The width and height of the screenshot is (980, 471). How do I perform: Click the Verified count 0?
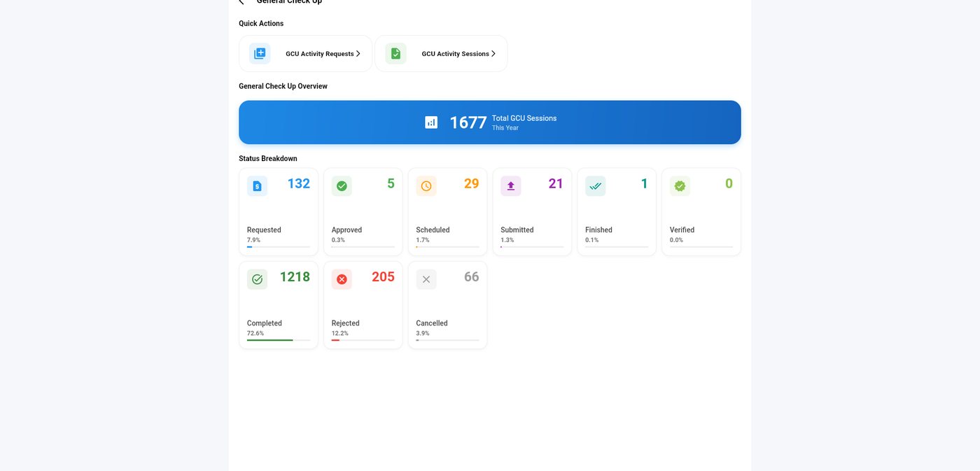(x=729, y=183)
